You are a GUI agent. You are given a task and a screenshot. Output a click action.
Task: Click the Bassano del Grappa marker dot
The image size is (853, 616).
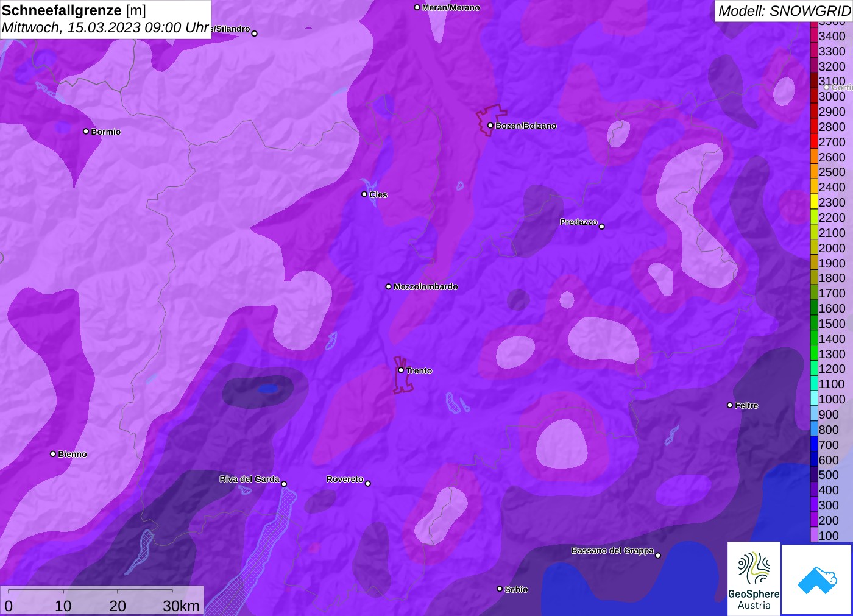click(657, 555)
